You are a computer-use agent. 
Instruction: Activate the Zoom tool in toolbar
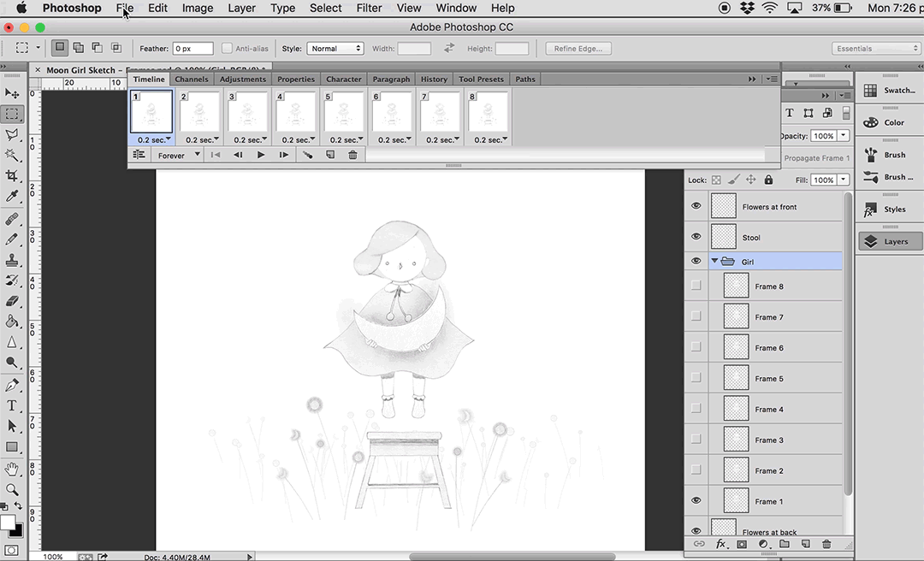pos(12,489)
